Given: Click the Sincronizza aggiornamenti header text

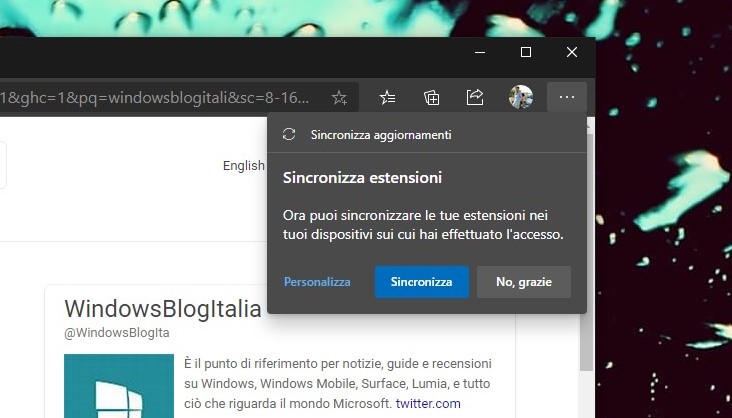Looking at the screenshot, I should click(381, 135).
